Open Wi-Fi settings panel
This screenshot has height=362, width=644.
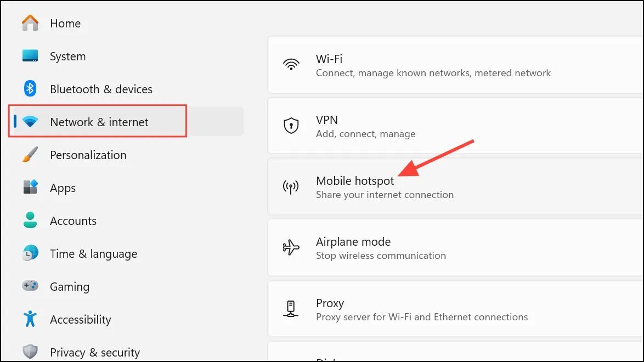pyautogui.click(x=455, y=65)
